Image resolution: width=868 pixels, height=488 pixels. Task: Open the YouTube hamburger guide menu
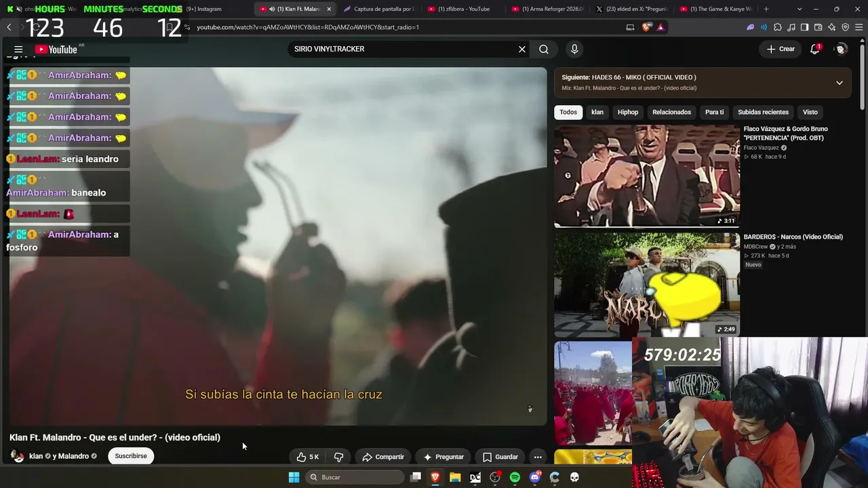18,49
